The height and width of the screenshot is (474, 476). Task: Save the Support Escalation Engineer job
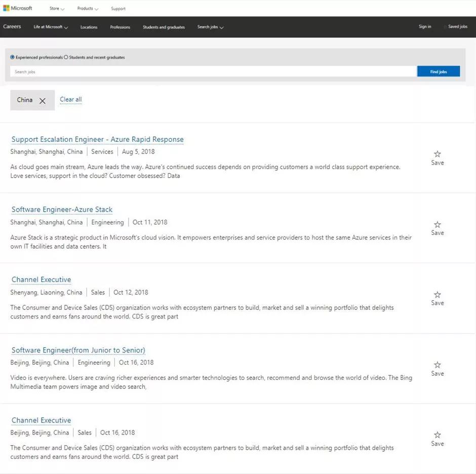437,157
